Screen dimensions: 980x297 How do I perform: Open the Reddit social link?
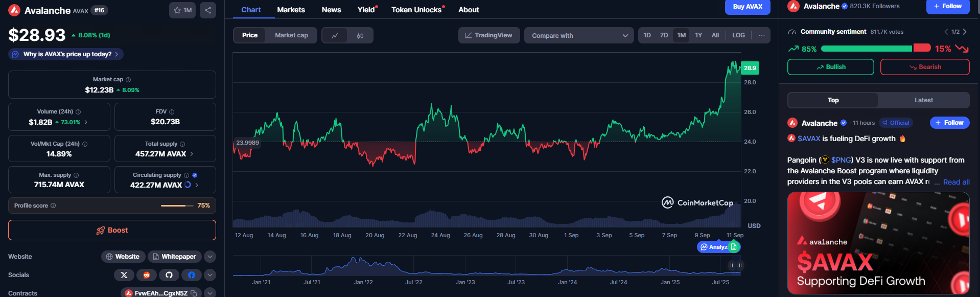point(147,275)
